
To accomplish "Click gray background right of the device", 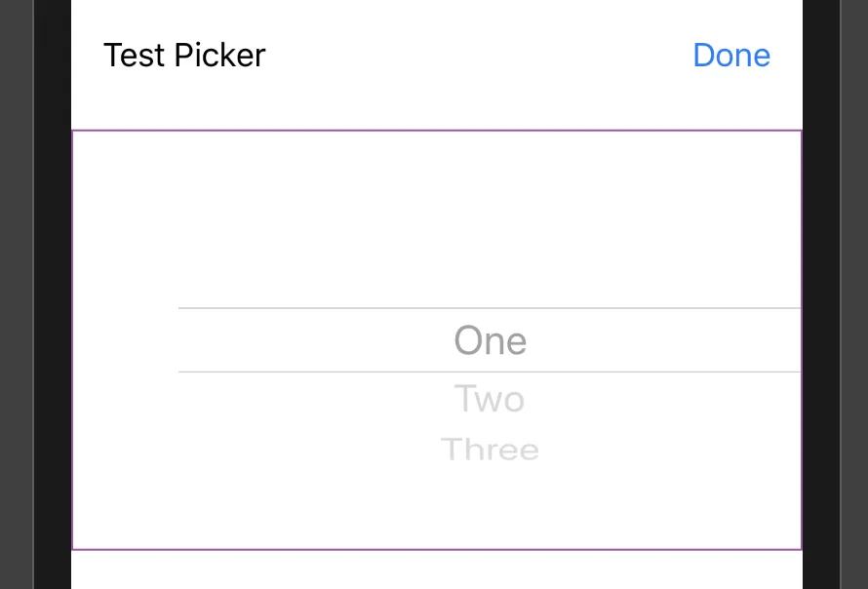I will pyautogui.click(x=854, y=293).
